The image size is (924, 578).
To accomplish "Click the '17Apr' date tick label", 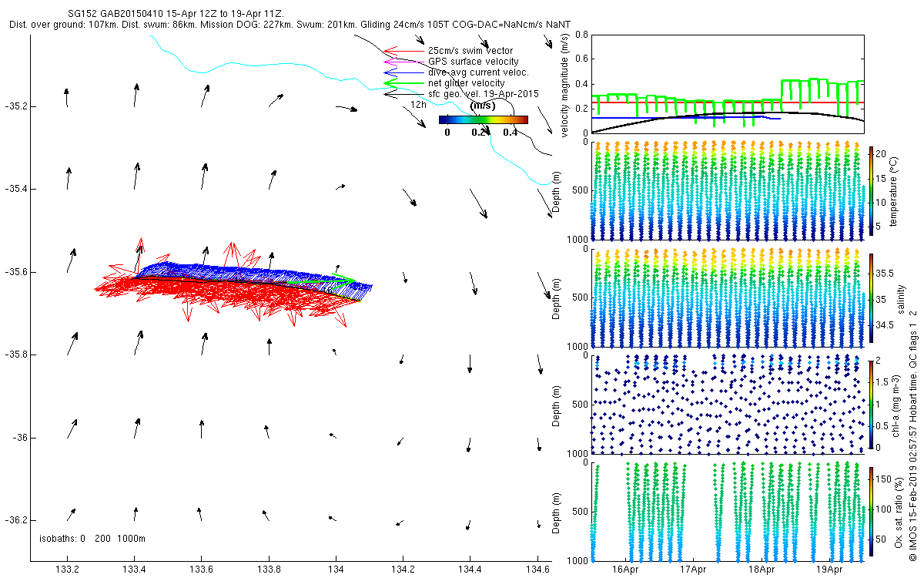I will click(x=694, y=570).
